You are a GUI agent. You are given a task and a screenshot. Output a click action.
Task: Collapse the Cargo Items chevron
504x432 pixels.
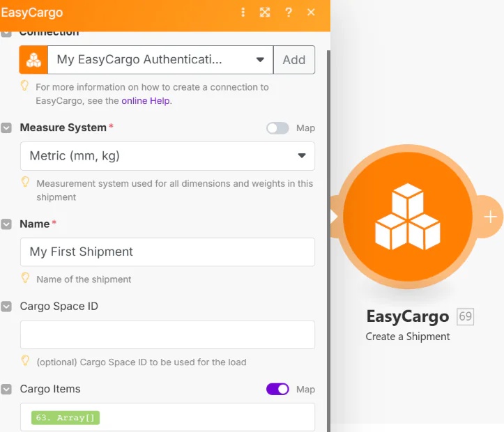pos(6,389)
